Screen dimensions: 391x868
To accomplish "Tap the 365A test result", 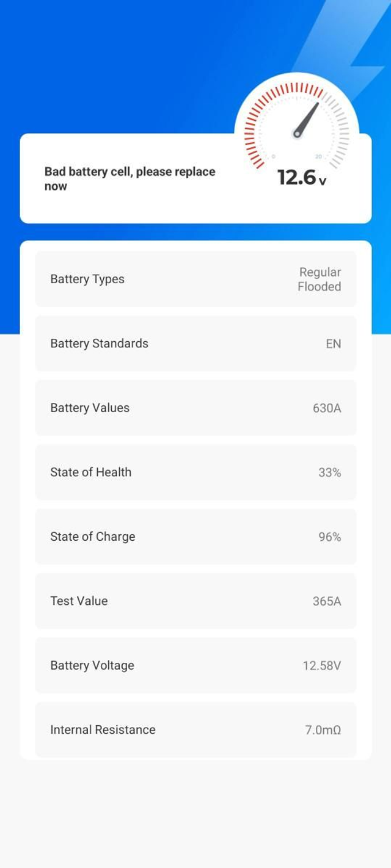I will click(327, 601).
